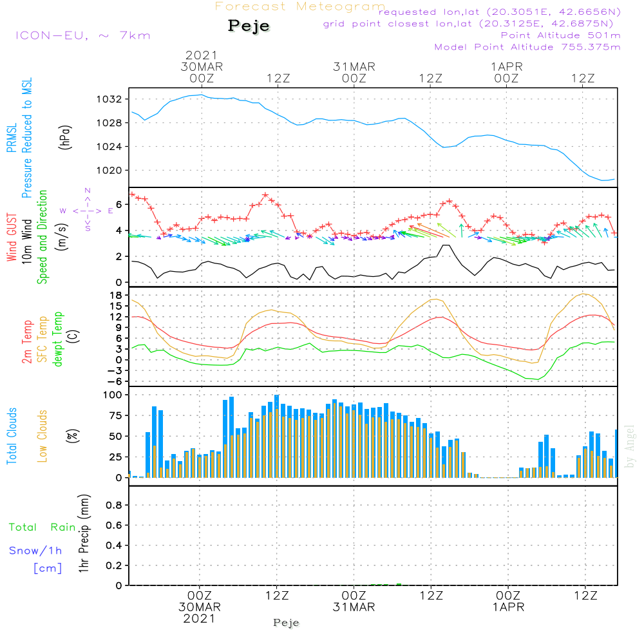Click the 'Model Point Altitude 755.375m' text
The image size is (644, 644).
click(527, 47)
